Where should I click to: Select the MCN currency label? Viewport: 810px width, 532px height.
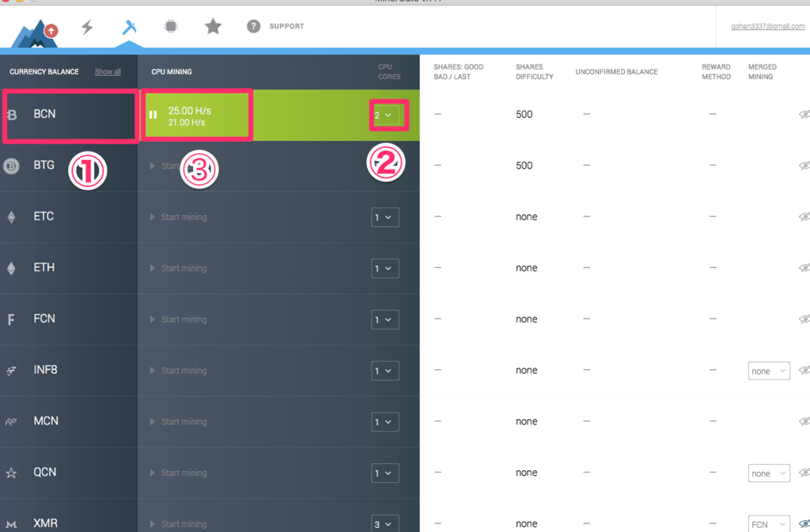point(46,421)
